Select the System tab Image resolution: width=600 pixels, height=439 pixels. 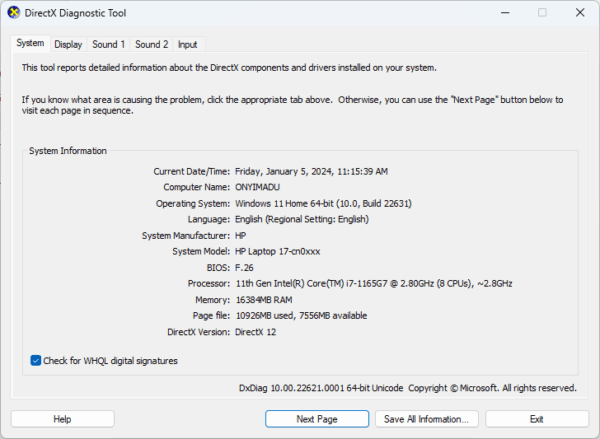point(30,43)
